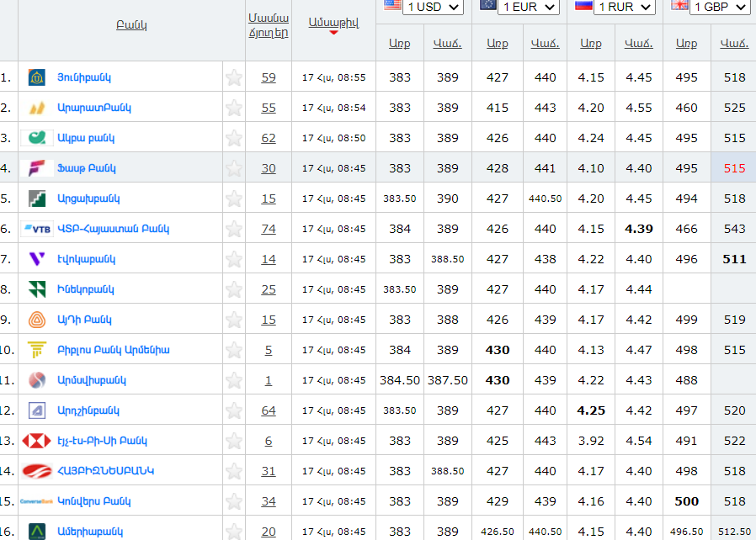The width and height of the screenshot is (756, 540).
Task: View the 64 branches of Արդշինբանկ
Action: [x=269, y=410]
